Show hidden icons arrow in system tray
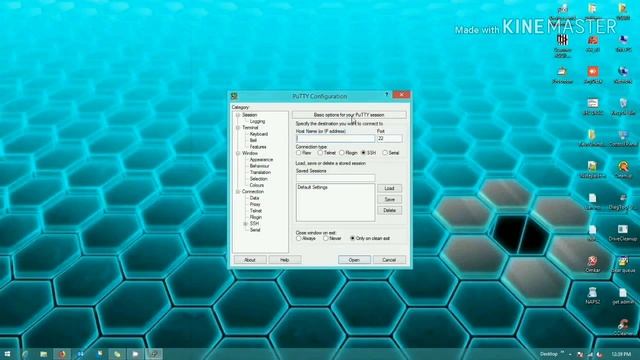 point(570,354)
